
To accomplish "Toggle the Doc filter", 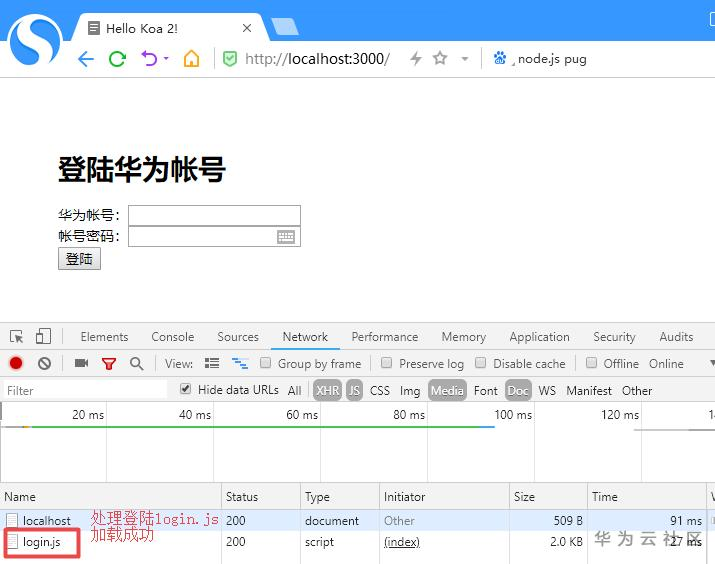I will (x=518, y=390).
